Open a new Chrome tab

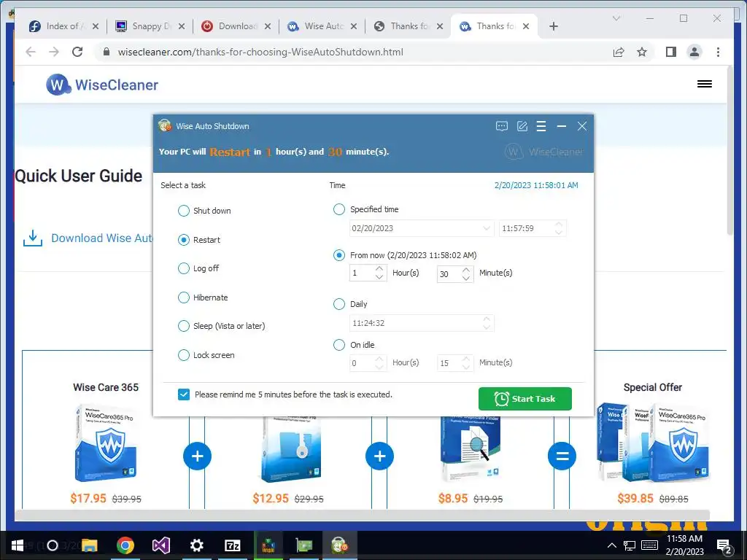pos(554,26)
